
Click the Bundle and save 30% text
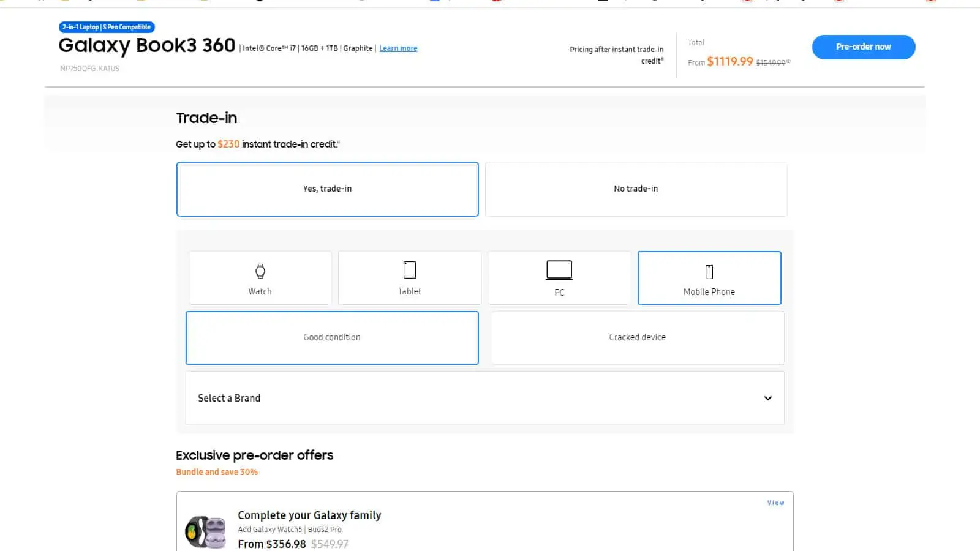click(217, 472)
